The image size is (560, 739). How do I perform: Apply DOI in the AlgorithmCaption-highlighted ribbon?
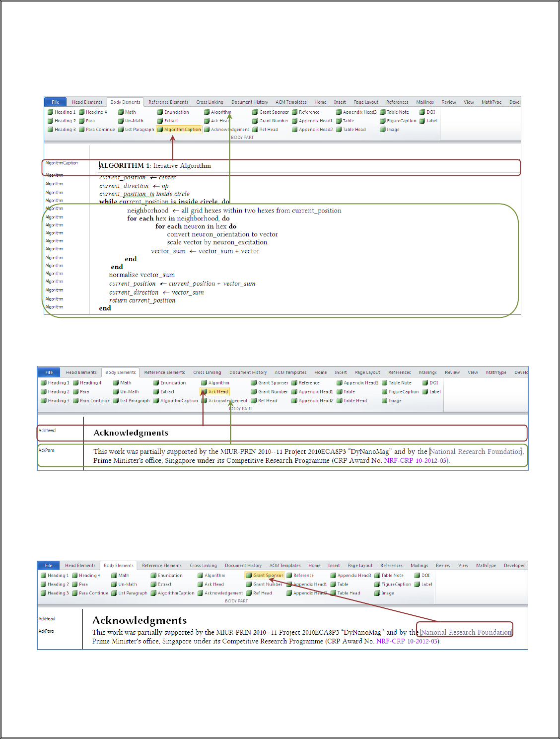(427, 112)
